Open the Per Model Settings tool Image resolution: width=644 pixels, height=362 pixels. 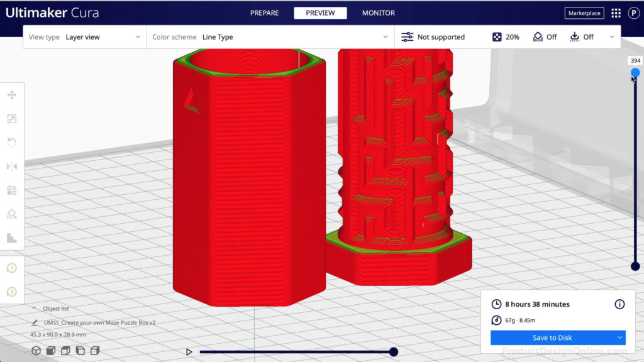12,190
